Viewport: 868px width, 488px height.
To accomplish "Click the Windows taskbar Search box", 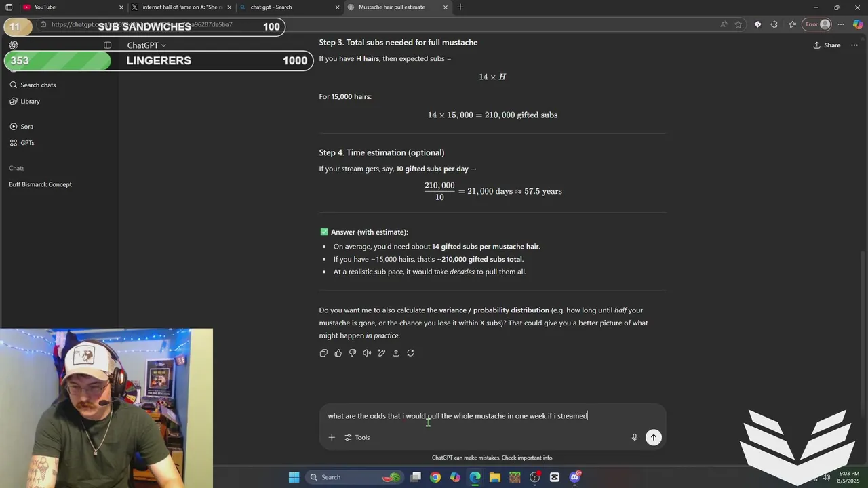I will (x=355, y=477).
